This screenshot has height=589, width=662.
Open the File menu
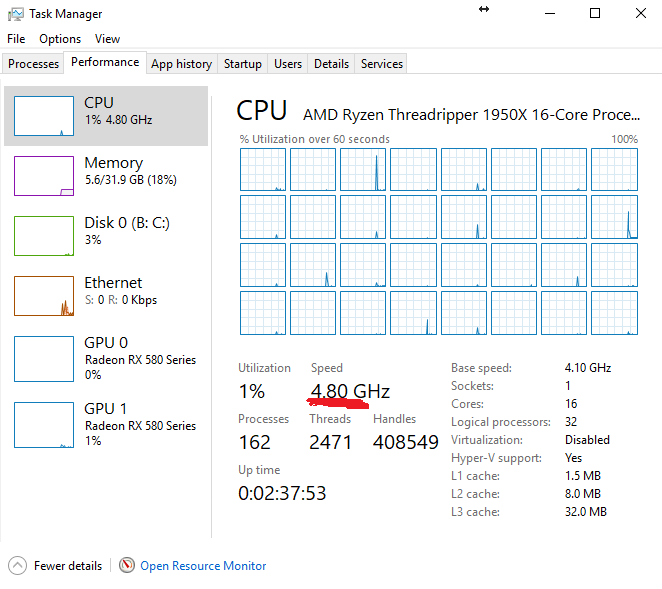pyautogui.click(x=16, y=39)
